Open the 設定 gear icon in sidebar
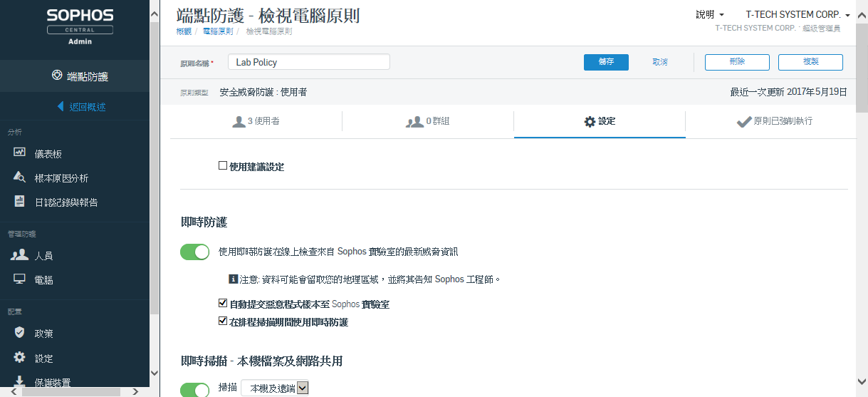The height and width of the screenshot is (397, 868). coord(20,357)
